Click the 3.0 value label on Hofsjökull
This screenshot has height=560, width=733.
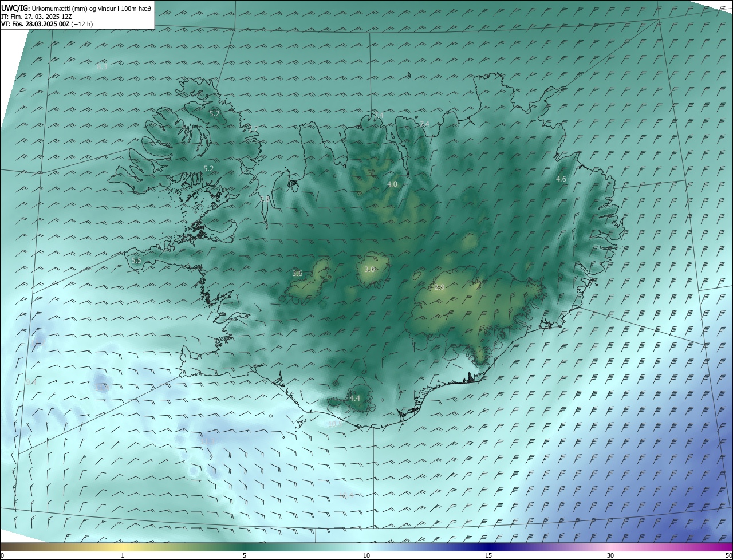pyautogui.click(x=369, y=269)
